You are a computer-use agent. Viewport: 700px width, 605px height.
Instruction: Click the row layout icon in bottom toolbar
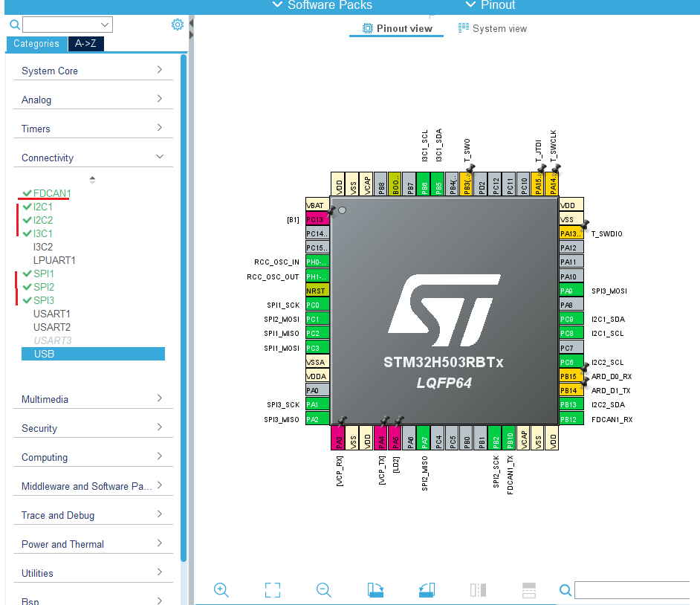coord(528,590)
